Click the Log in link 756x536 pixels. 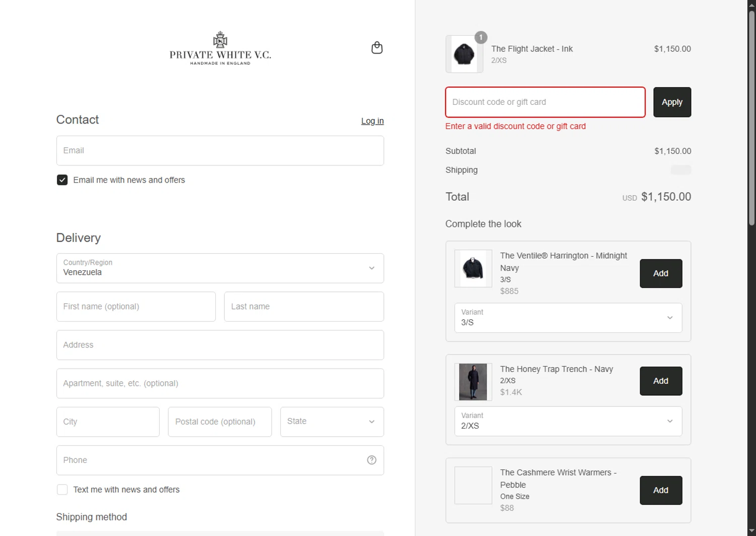372,121
